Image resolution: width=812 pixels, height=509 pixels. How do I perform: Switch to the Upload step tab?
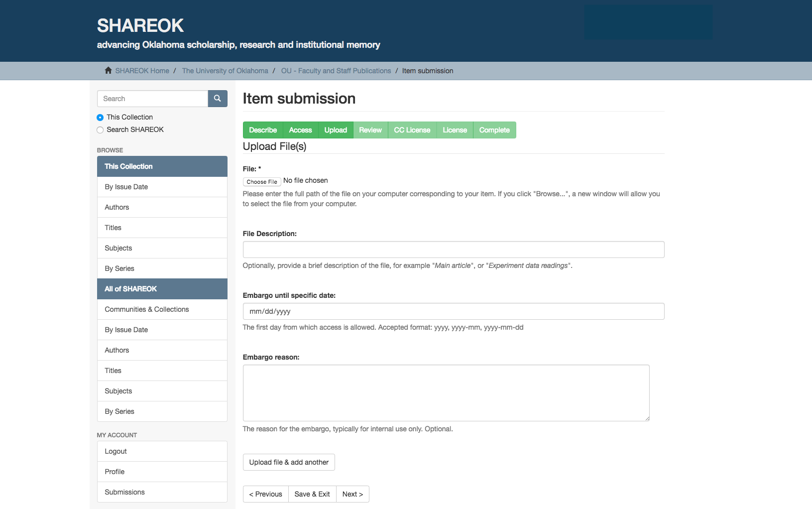coord(336,130)
